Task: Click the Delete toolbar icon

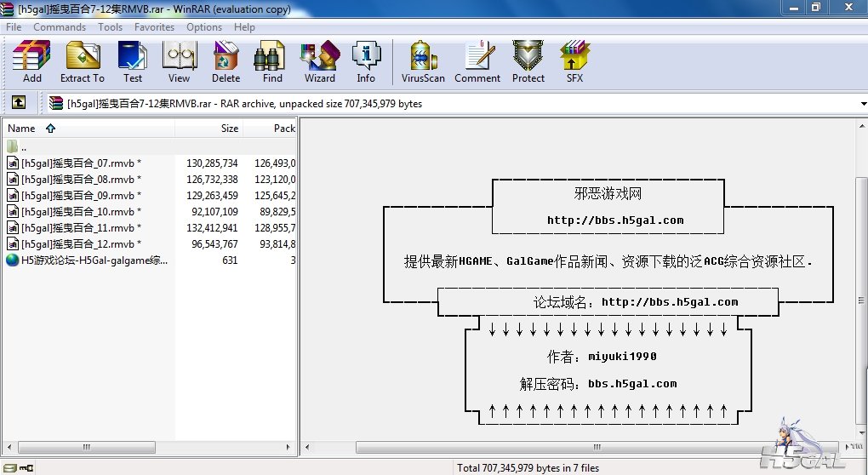Action: tap(226, 61)
